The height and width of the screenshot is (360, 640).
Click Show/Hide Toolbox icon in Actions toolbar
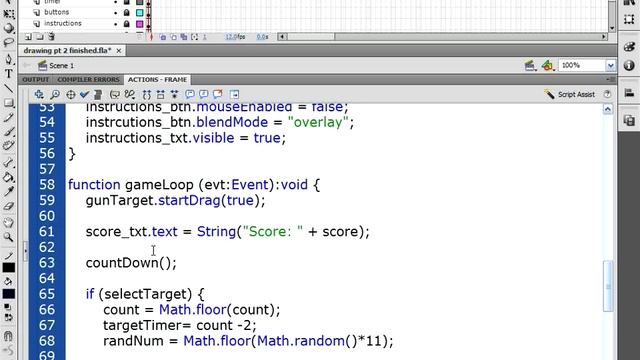coord(234,95)
